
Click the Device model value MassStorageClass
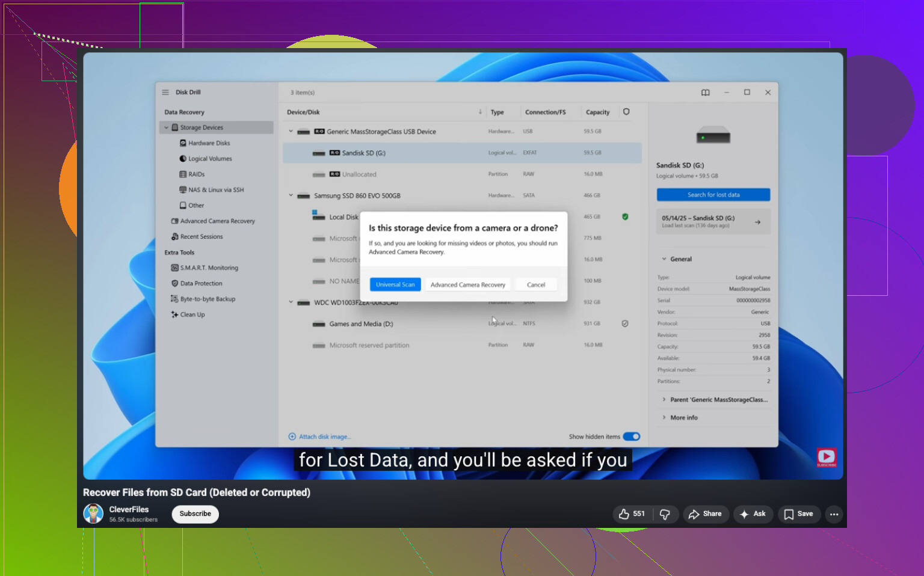(750, 289)
